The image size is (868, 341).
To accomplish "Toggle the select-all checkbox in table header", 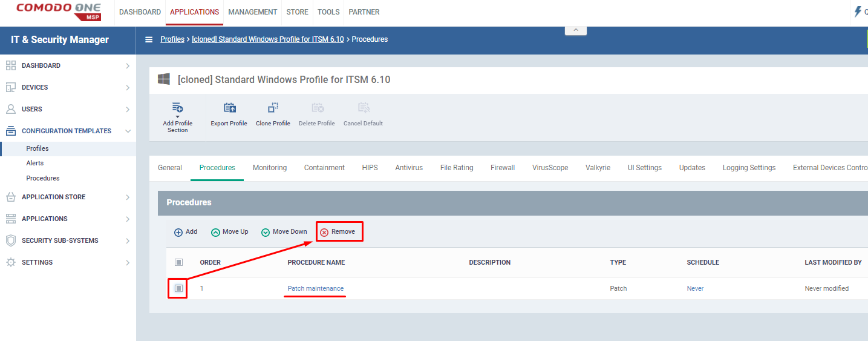I will [178, 262].
